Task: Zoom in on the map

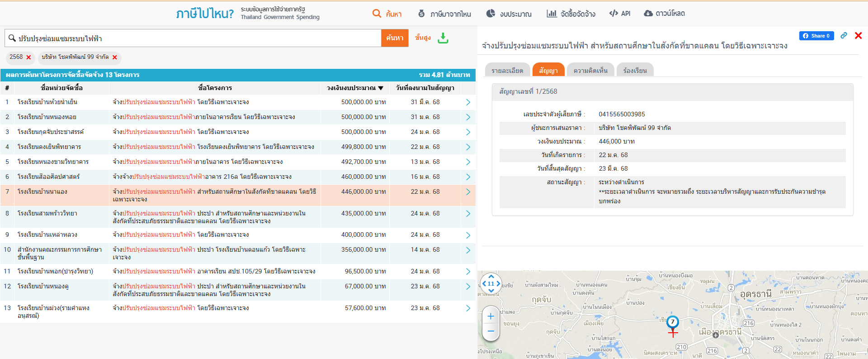Action: (x=491, y=316)
